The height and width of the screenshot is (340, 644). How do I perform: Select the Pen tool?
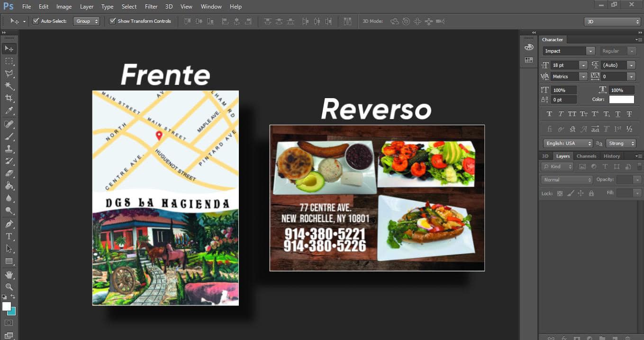pos(9,224)
